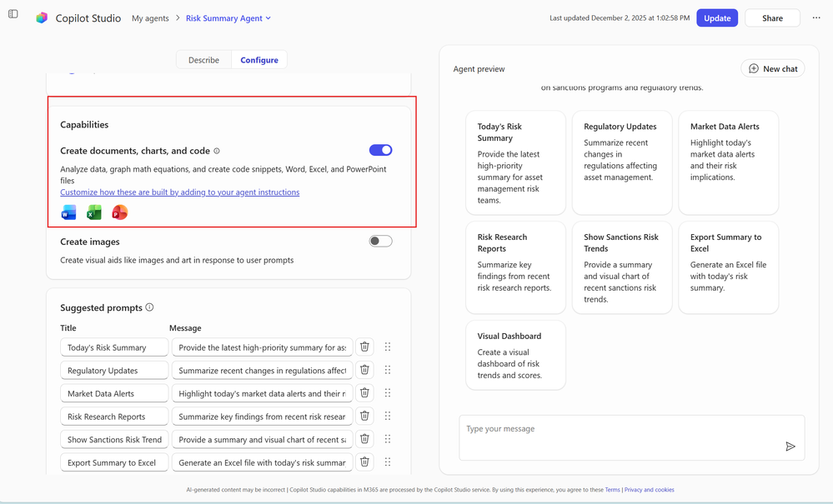
Task: Open the customize agent instructions link
Action: tap(179, 192)
